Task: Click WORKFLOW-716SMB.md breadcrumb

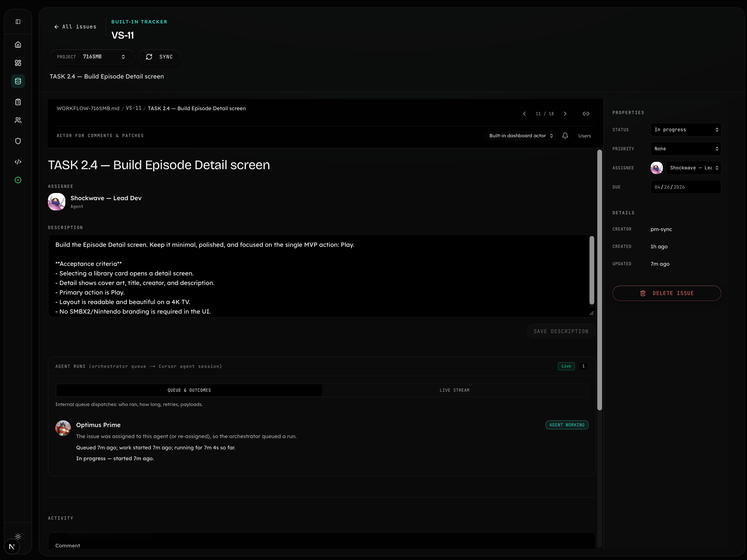Action: [x=88, y=108]
